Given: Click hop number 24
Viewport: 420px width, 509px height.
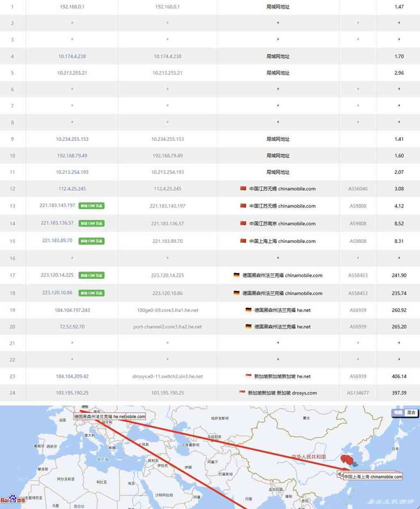Looking at the screenshot, I should [x=12, y=393].
